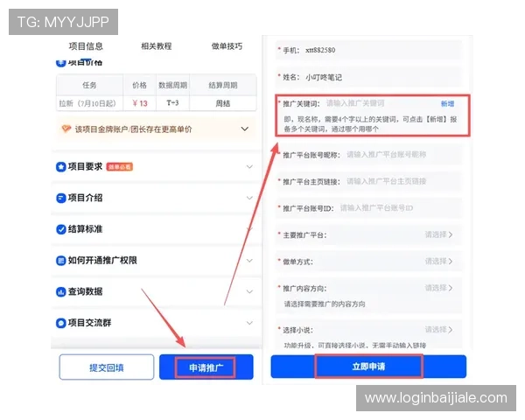Viewport: 525px width, 420px height.
Task: Click the 价格 column header
Action: (x=140, y=86)
